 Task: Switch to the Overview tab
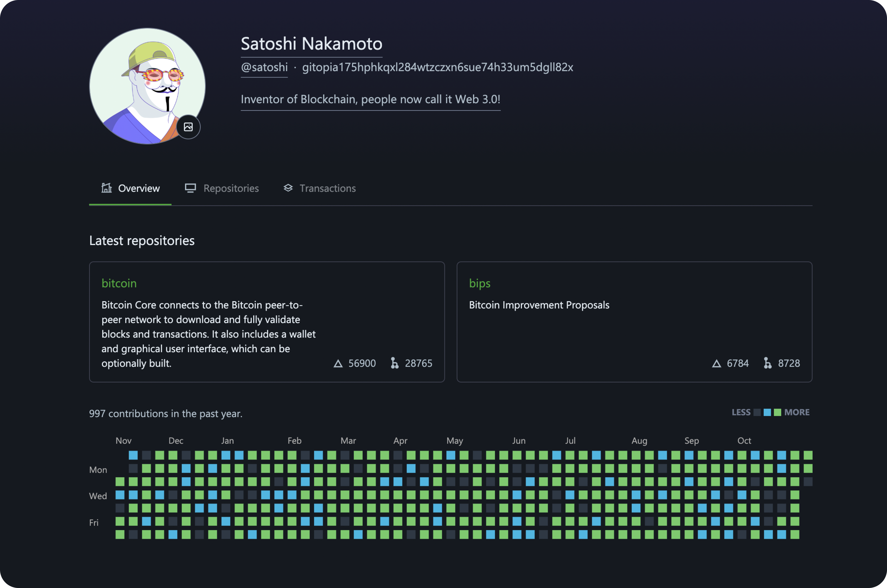130,188
